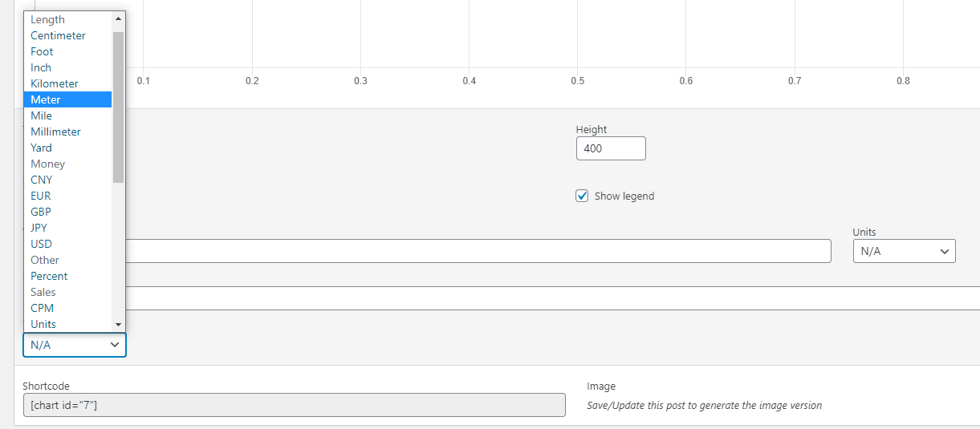Select CNY currency option

(41, 180)
